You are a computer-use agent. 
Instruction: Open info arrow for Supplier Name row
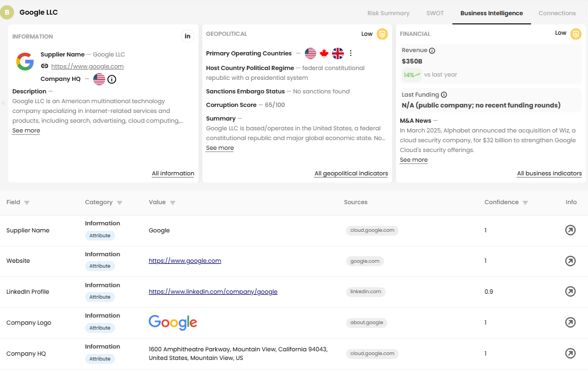(570, 230)
